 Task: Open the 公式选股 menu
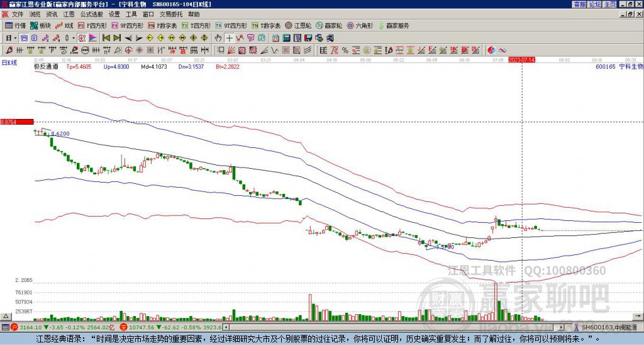(92, 14)
